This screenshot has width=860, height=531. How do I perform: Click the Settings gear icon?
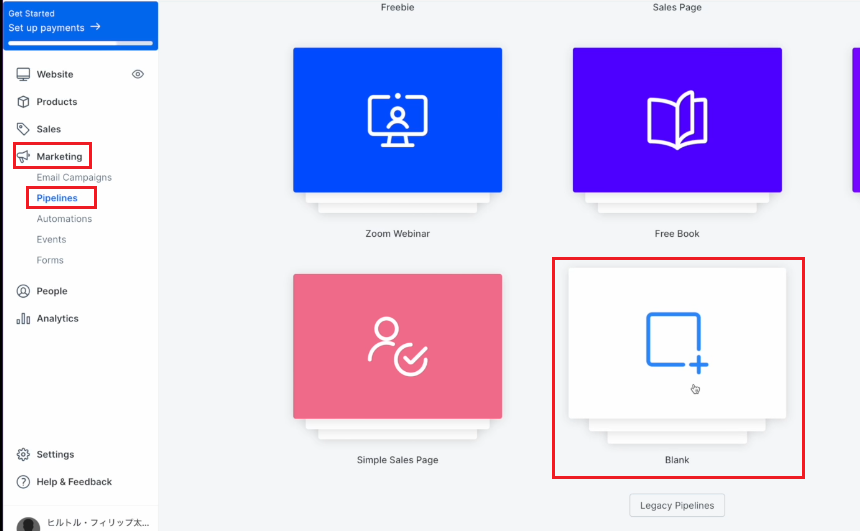tap(23, 454)
